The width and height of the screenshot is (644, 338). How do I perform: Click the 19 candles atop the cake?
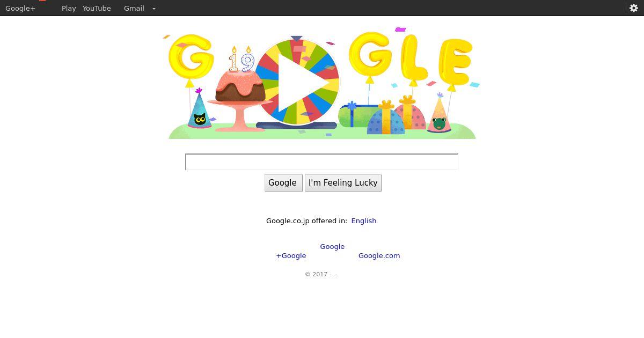241,60
